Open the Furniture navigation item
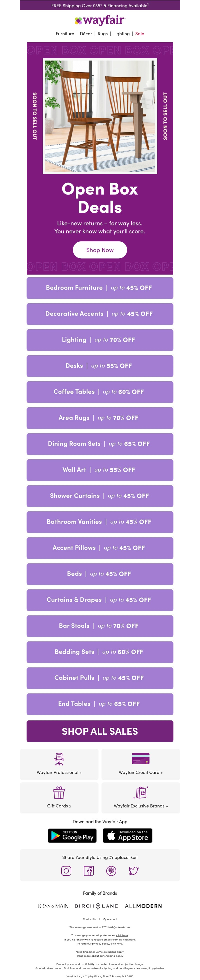 pyautogui.click(x=65, y=34)
